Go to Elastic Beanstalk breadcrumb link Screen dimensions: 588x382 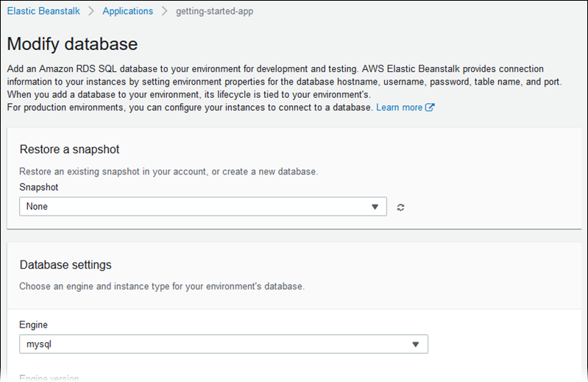click(43, 11)
